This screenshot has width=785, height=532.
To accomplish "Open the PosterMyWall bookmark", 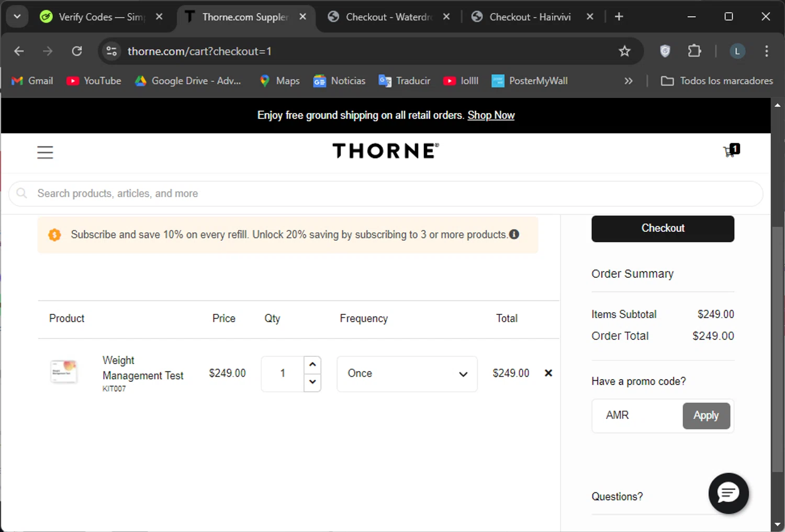I will 530,81.
